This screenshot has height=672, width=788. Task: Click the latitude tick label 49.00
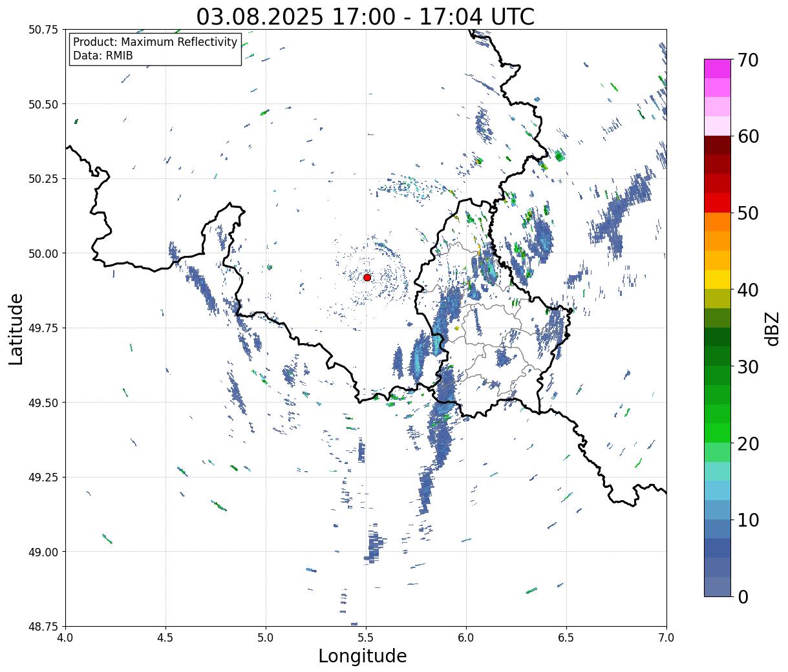coord(43,552)
